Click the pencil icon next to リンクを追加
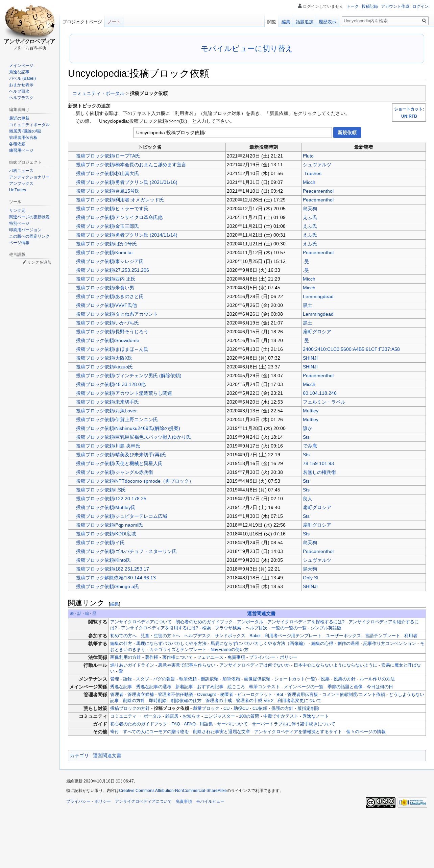The image size is (434, 868). (x=24, y=262)
